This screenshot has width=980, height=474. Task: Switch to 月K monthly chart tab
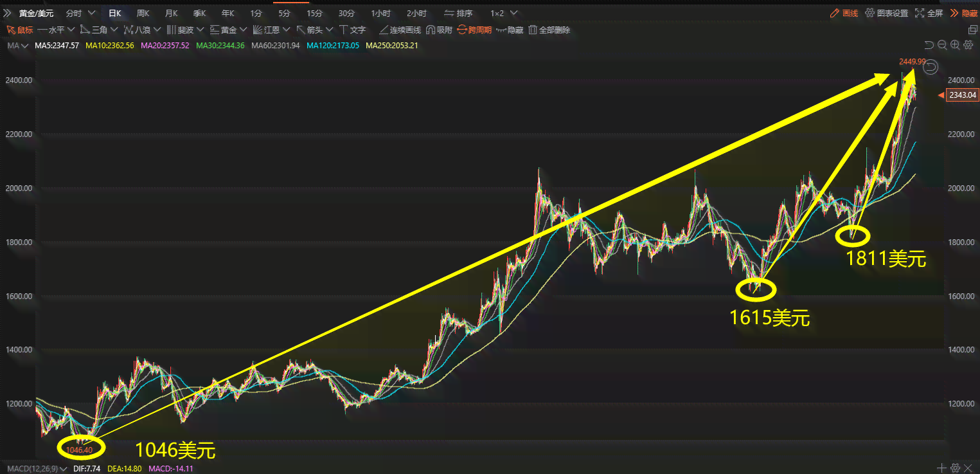click(171, 13)
